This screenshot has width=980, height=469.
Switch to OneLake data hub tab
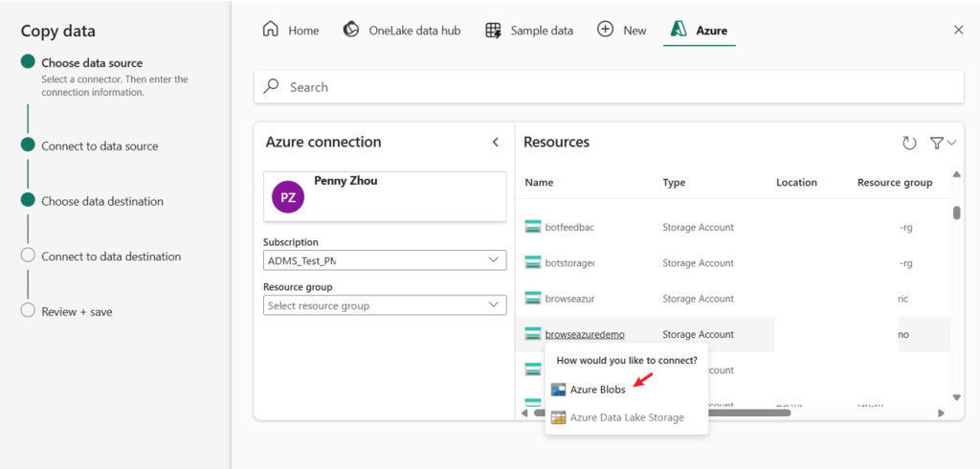click(x=402, y=30)
